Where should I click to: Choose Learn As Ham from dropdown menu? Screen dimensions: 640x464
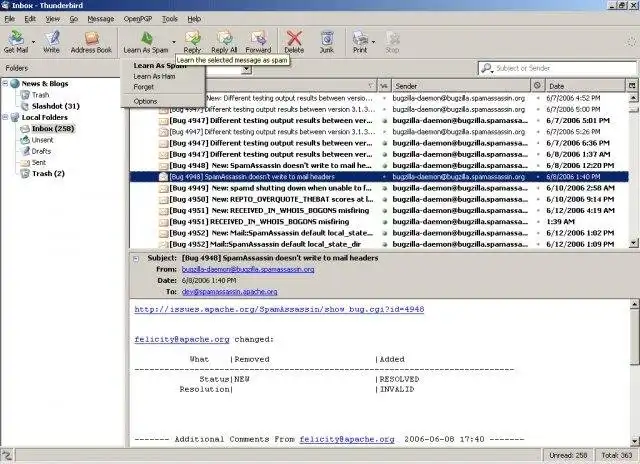click(154, 76)
